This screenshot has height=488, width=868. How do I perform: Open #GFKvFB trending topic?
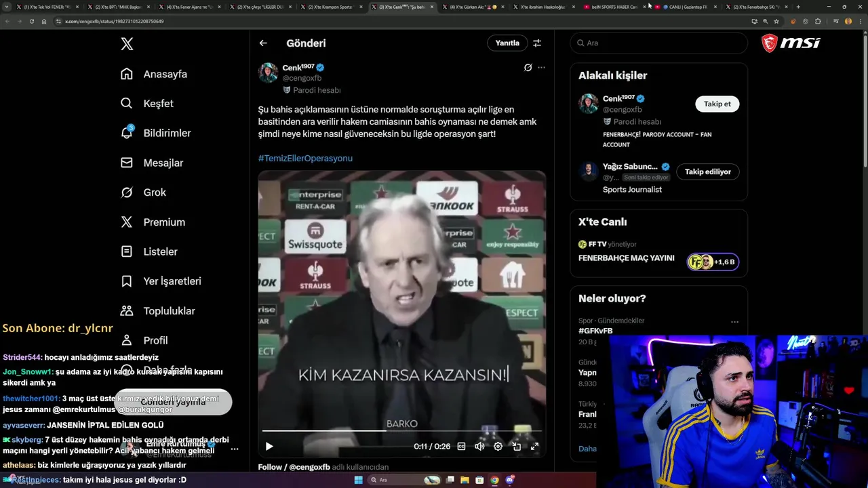click(595, 331)
